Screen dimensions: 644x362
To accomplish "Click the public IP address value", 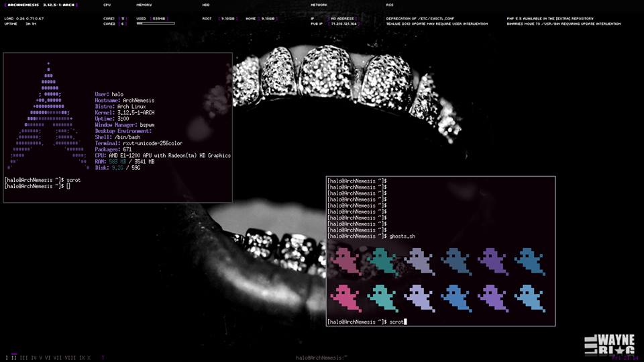I will pyautogui.click(x=343, y=24).
